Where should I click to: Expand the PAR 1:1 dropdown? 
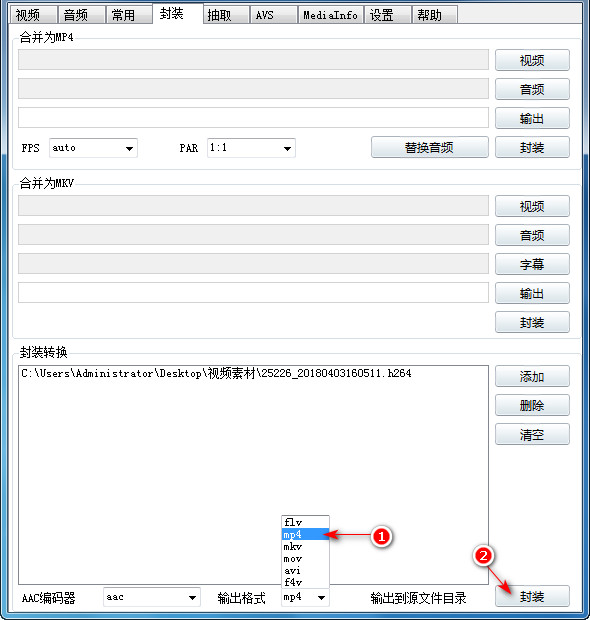coord(251,148)
